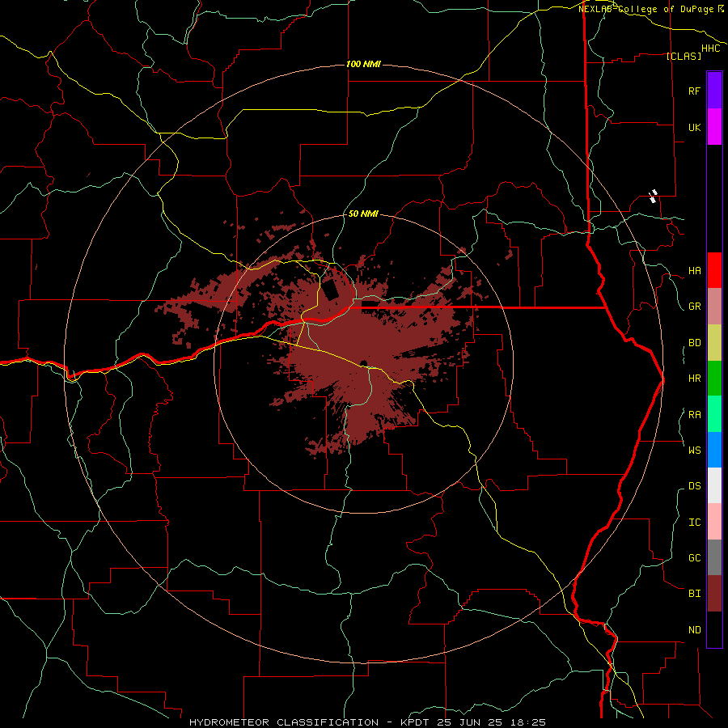Select the BD yellow legend swatch

click(714, 343)
